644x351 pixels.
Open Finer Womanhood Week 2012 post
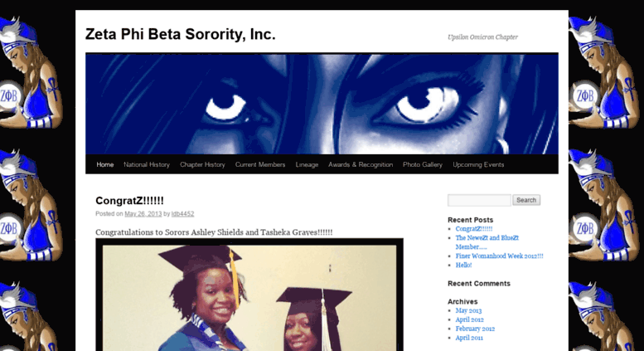point(500,256)
